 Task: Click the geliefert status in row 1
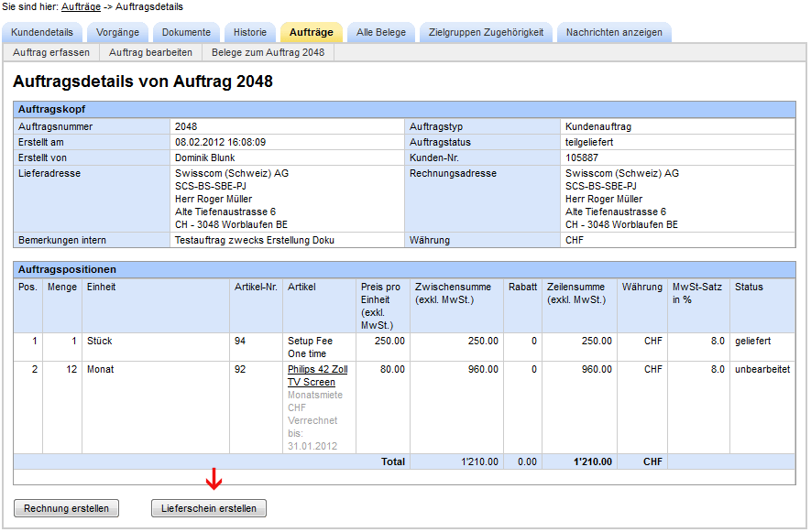753,342
